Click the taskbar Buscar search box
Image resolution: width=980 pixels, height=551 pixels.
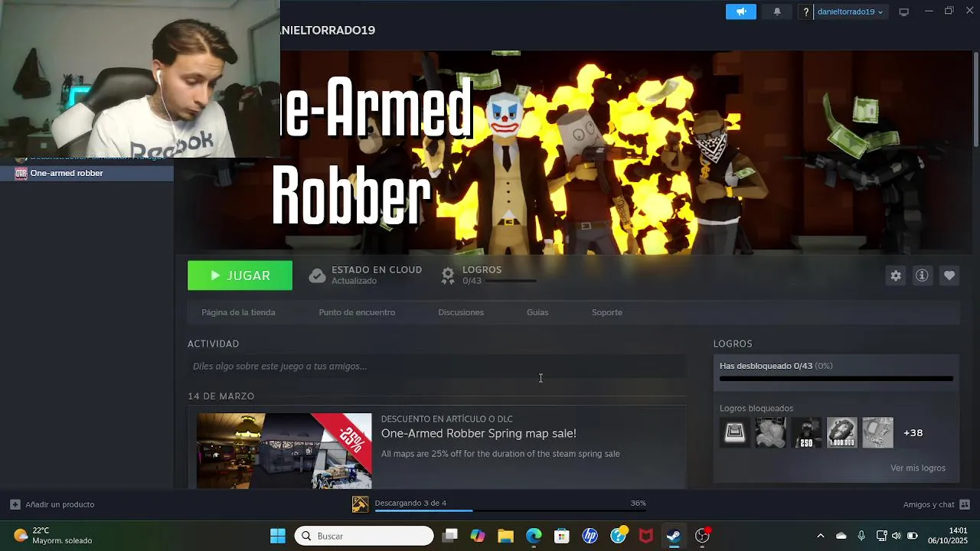tap(364, 536)
